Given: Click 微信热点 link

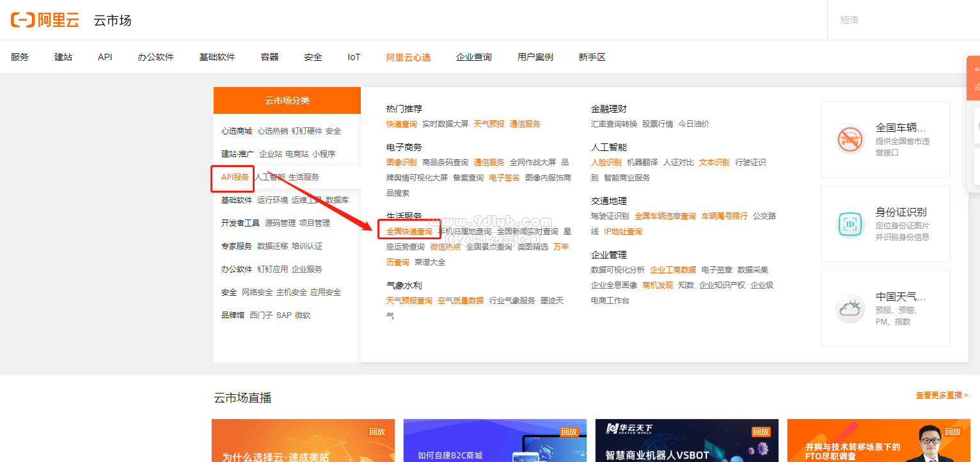Looking at the screenshot, I should tap(445, 247).
